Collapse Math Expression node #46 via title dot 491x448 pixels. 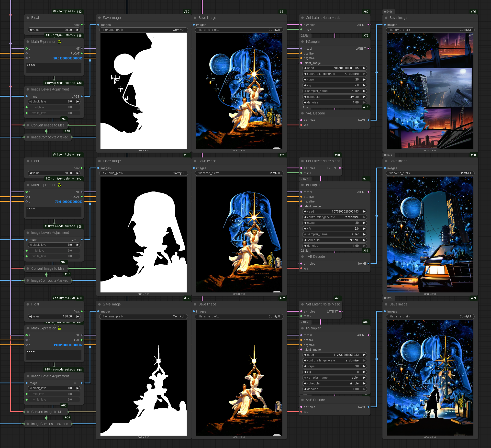pyautogui.click(x=28, y=42)
